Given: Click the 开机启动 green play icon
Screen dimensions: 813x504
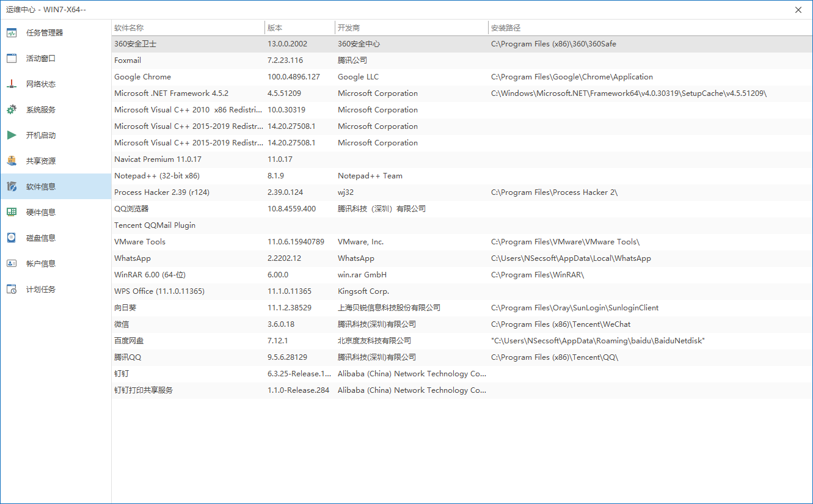Looking at the screenshot, I should [12, 136].
